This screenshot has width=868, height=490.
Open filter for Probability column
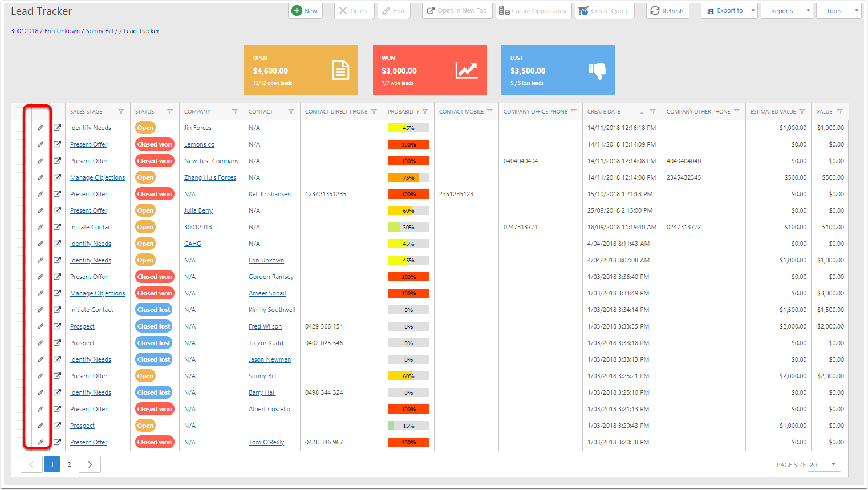[425, 112]
